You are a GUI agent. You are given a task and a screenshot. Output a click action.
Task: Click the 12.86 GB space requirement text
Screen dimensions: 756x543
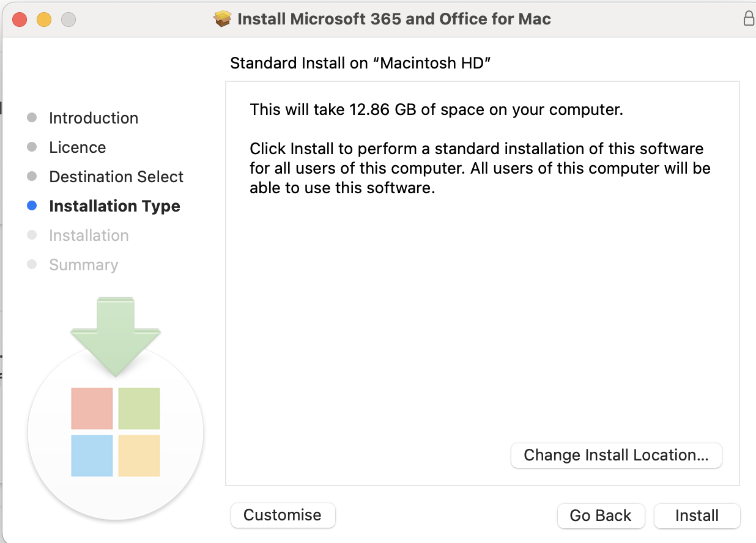(436, 110)
